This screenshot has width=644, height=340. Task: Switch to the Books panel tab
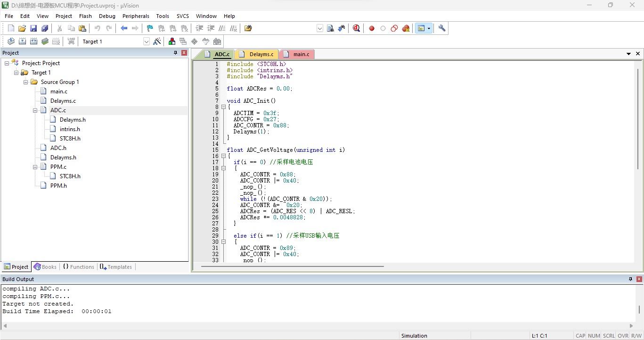pos(45,267)
